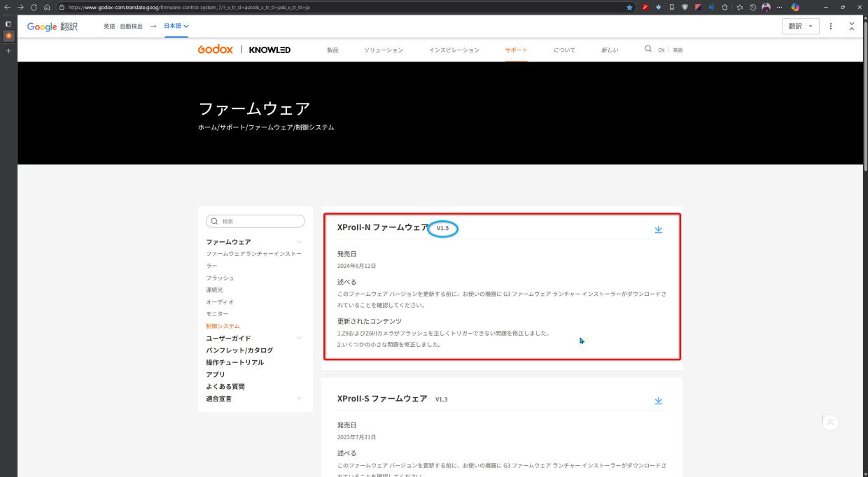Open よくある質問 in sidebar
The height and width of the screenshot is (477, 868).
coord(225,386)
